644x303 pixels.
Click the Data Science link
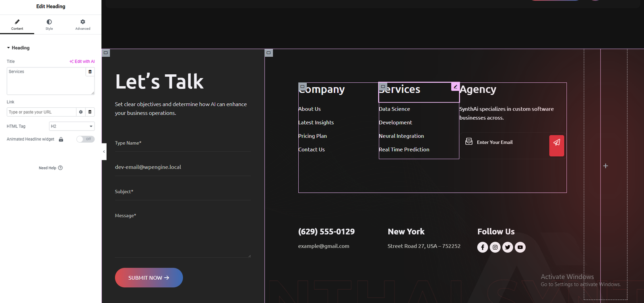point(394,109)
